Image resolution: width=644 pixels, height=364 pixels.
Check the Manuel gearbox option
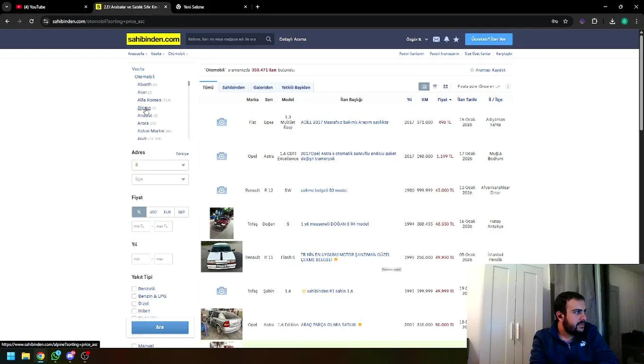[134, 346]
